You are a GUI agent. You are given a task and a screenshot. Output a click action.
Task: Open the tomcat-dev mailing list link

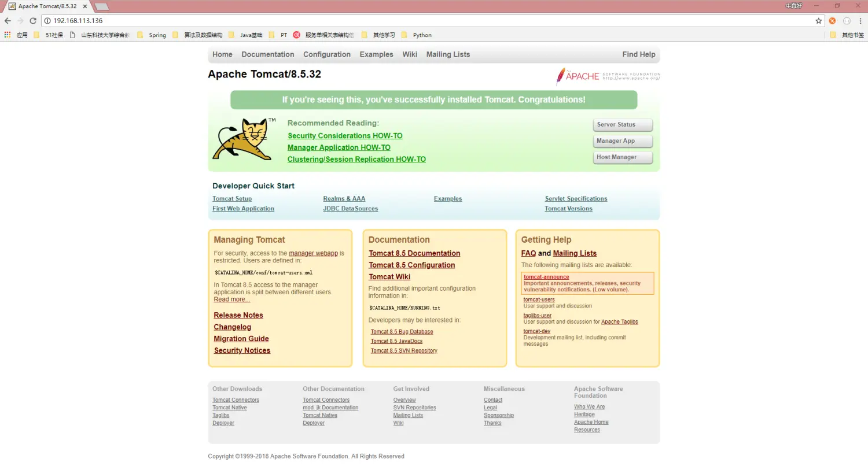click(536, 332)
